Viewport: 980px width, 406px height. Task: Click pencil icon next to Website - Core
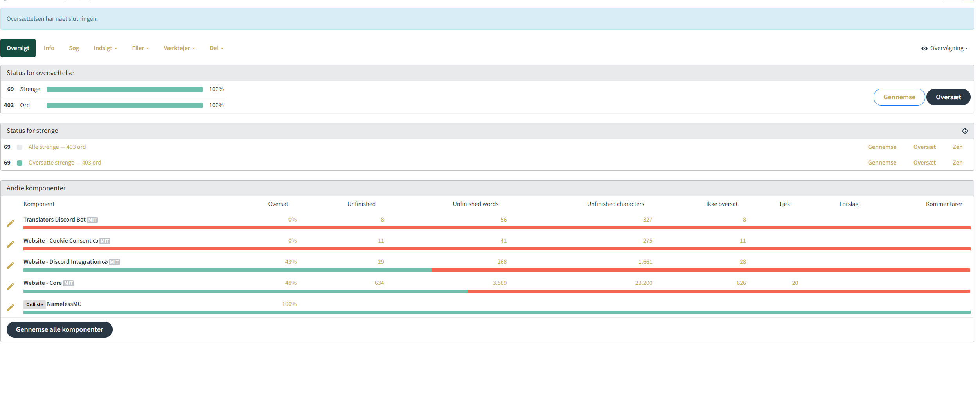[x=11, y=286]
